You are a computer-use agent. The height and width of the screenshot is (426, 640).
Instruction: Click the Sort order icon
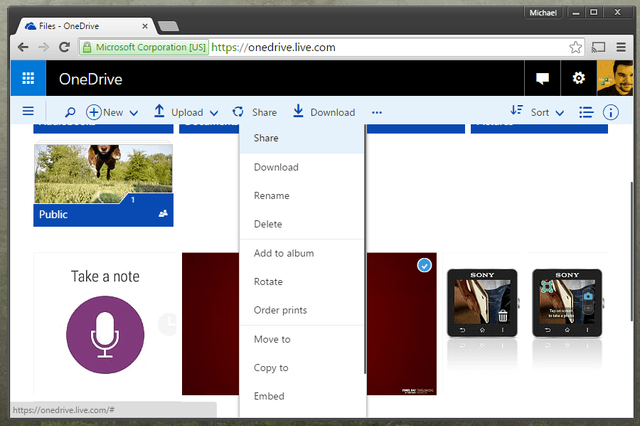tap(516, 110)
